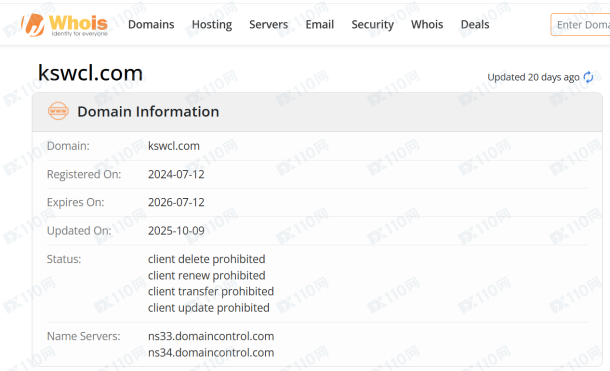The height and width of the screenshot is (371, 610).
Task: Select name server ns33.domaincontrol.com
Action: coord(211,336)
